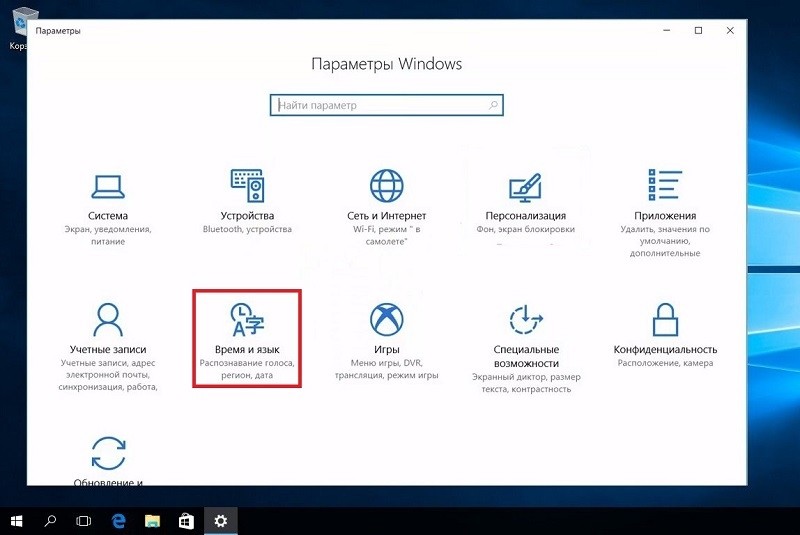Open the Приложения list icon

665,185
